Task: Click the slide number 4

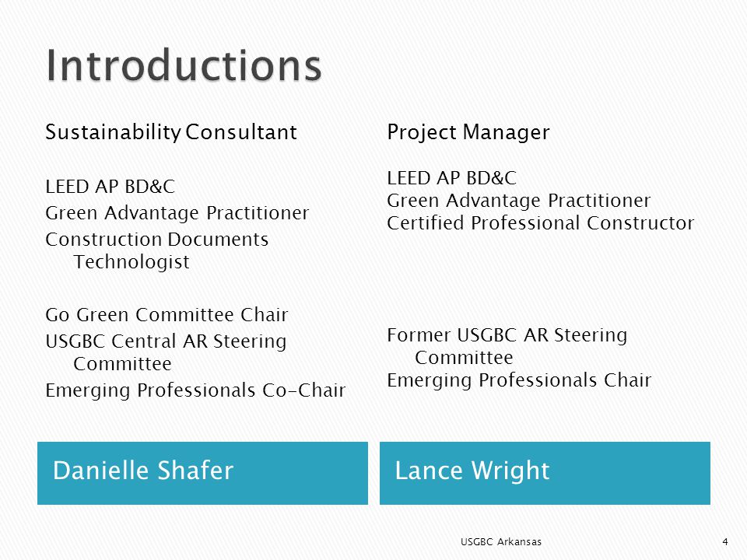Action: pos(725,542)
